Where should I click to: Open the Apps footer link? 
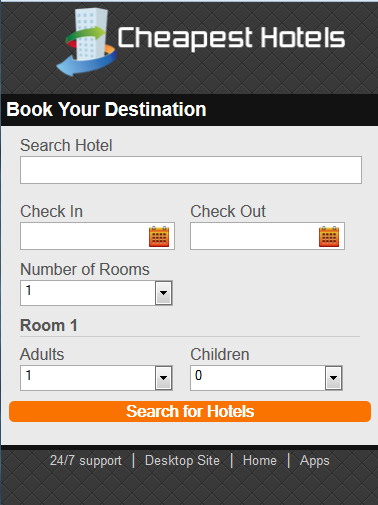pyautogui.click(x=314, y=461)
